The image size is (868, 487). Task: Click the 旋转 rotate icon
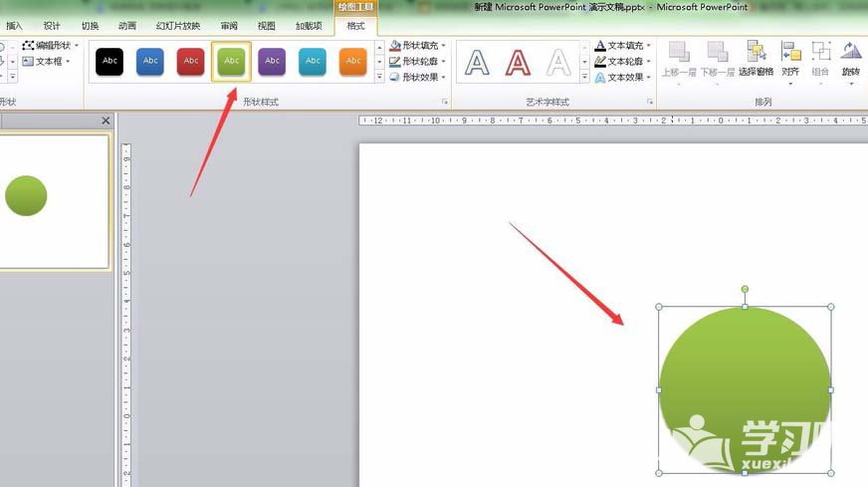[851, 58]
